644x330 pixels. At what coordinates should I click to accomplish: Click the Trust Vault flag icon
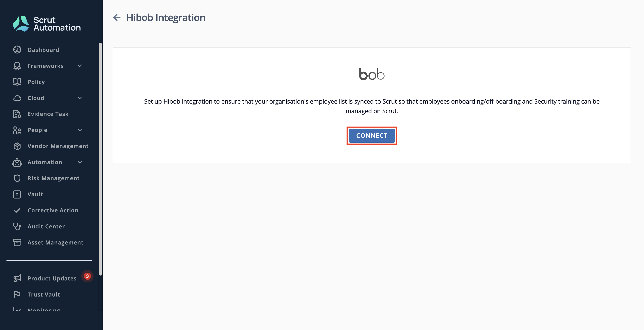17,294
